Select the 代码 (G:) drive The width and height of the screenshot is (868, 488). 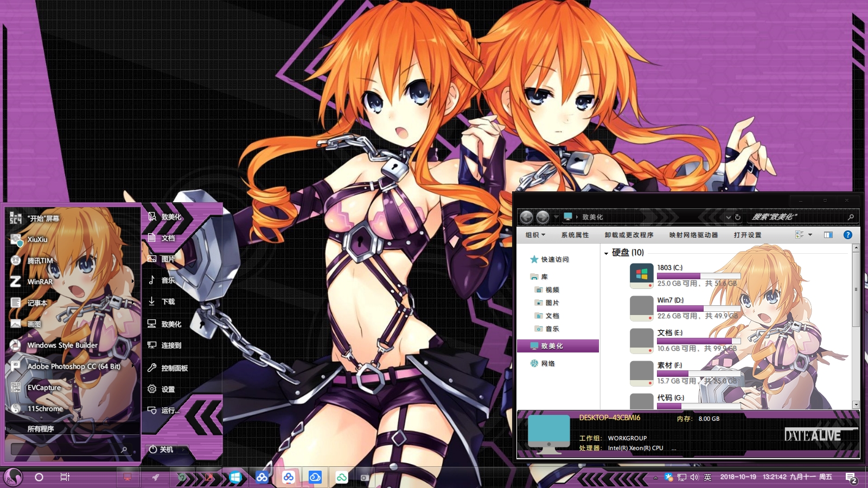[685, 401]
